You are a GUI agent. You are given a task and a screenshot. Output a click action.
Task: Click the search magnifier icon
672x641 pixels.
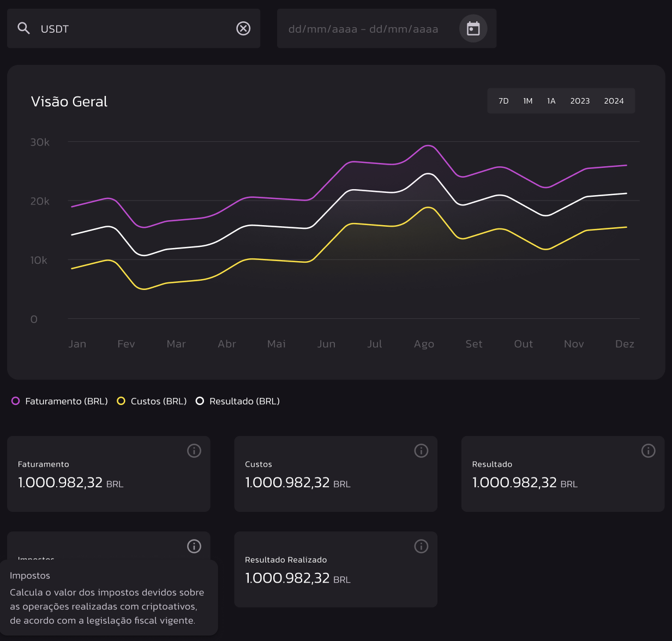(24, 28)
